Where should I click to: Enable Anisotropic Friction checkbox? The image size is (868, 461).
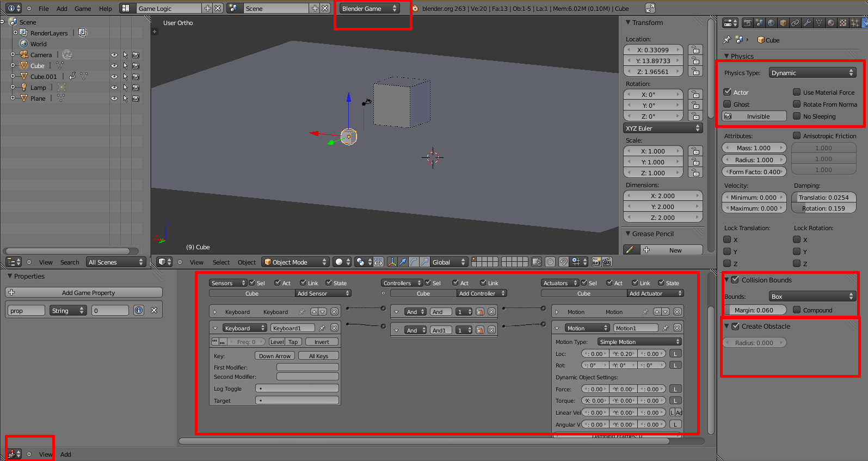click(797, 136)
